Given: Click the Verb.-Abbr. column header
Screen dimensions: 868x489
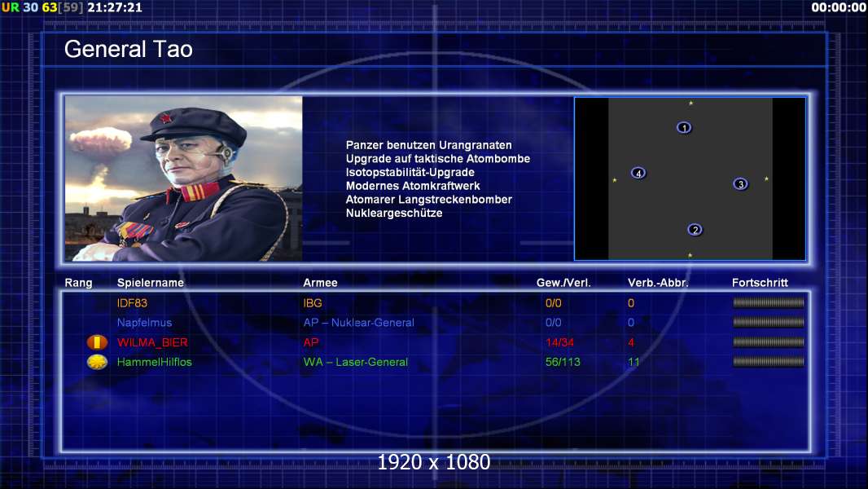Looking at the screenshot, I should click(658, 283).
